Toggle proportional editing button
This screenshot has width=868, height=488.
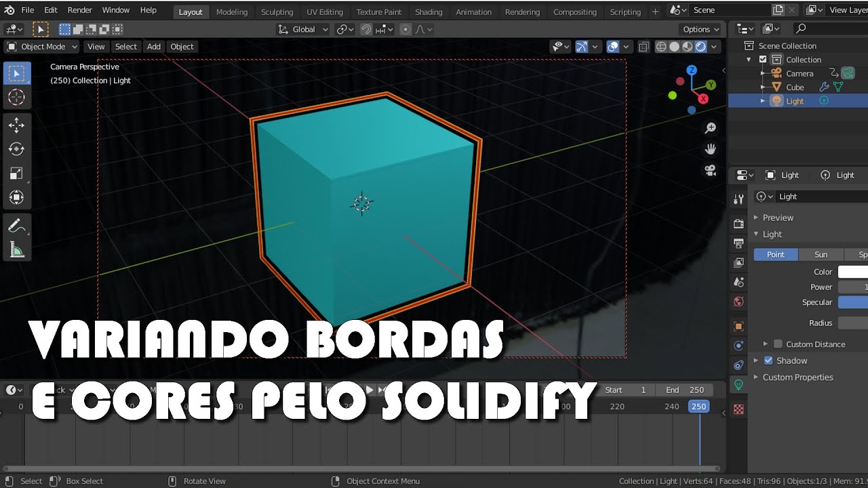[x=406, y=29]
